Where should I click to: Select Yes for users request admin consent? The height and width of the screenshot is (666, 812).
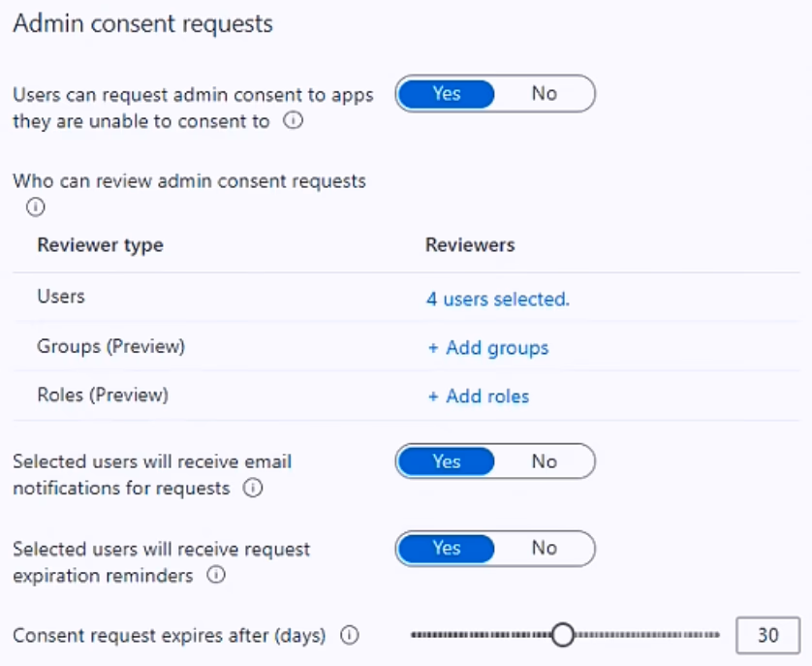(447, 94)
